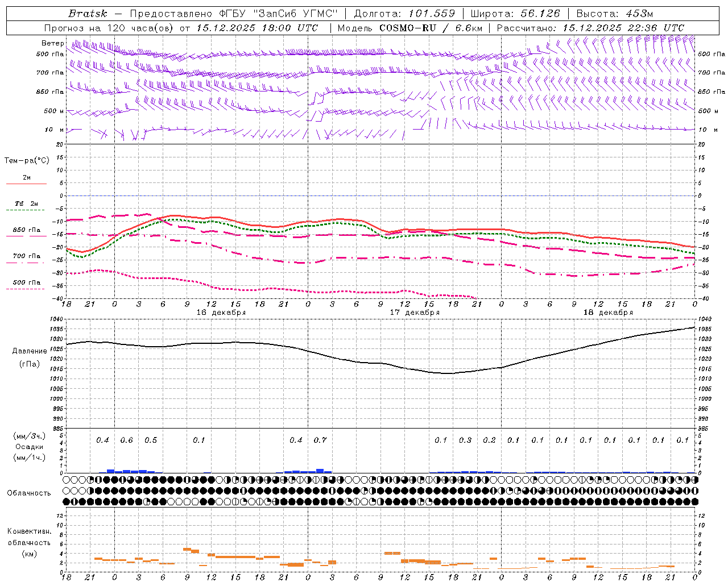Click the Td 2м dew point legend entry
Image resolution: width=728 pixels, height=582 pixels.
[26, 203]
